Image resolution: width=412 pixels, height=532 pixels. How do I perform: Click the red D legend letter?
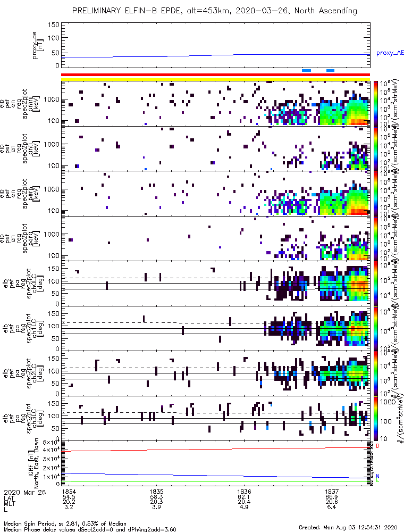tap(378, 445)
